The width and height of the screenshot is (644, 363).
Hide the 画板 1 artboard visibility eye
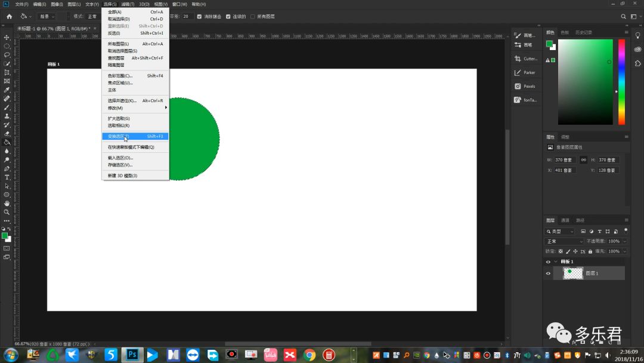[x=548, y=262]
